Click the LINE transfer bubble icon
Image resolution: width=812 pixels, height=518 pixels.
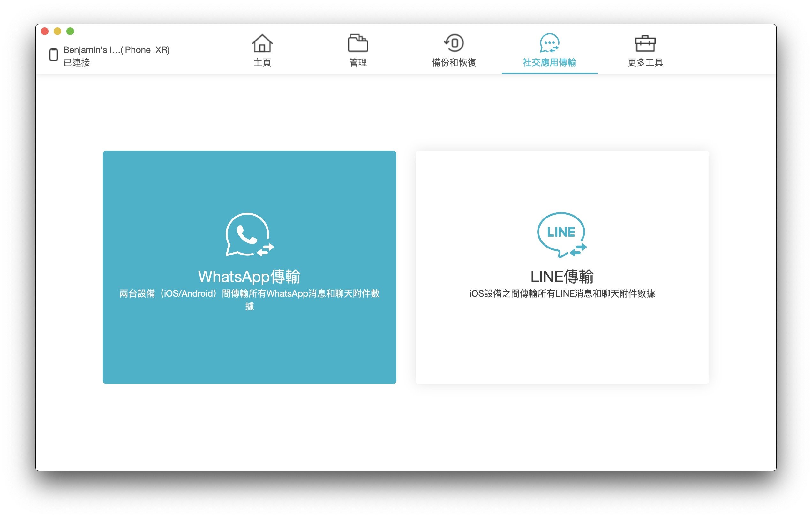(562, 235)
